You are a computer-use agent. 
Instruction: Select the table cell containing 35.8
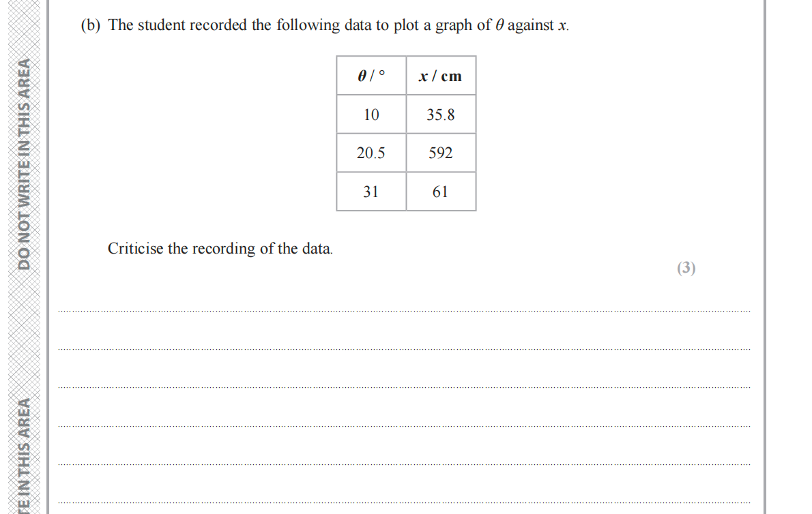coord(441,115)
